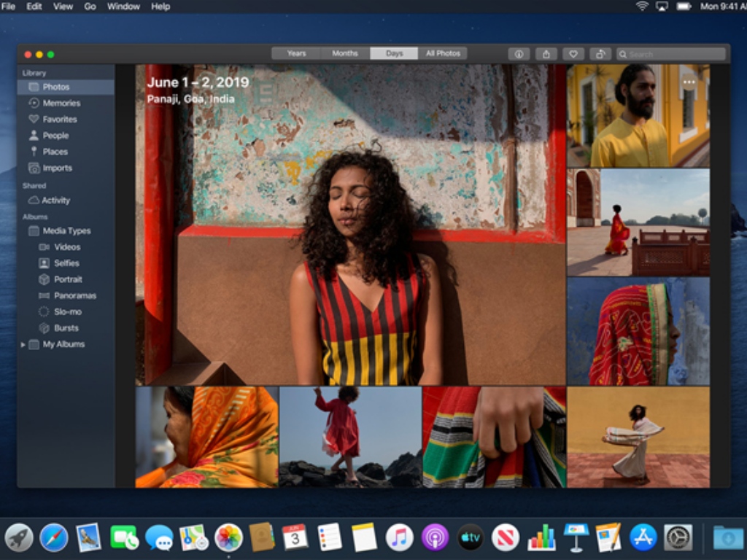Open the View menu

coord(63,6)
